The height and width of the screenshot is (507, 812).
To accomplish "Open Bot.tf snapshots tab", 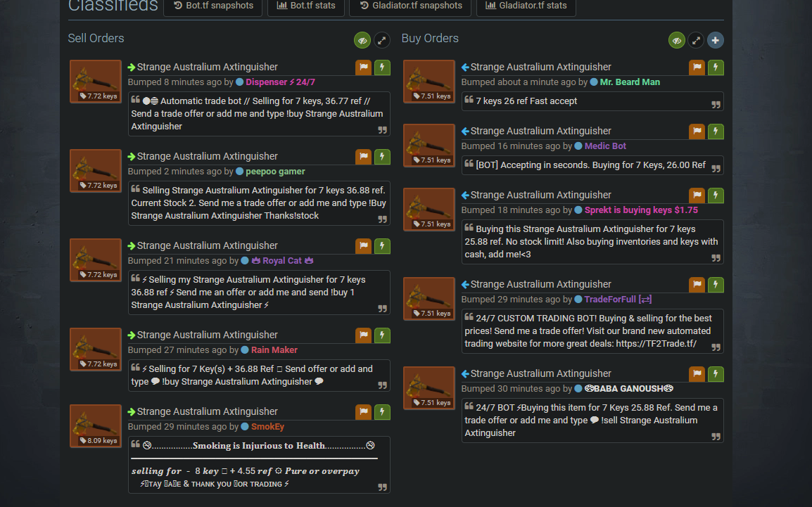I will click(213, 6).
